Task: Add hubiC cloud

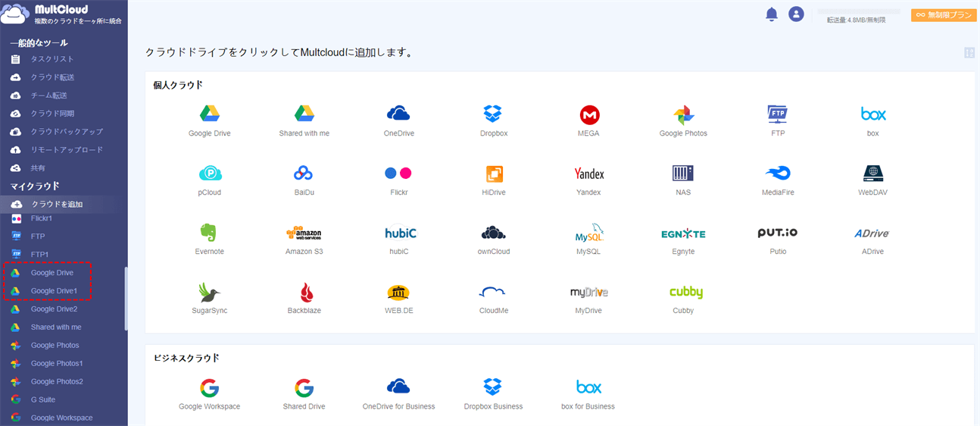Action: 399,240
